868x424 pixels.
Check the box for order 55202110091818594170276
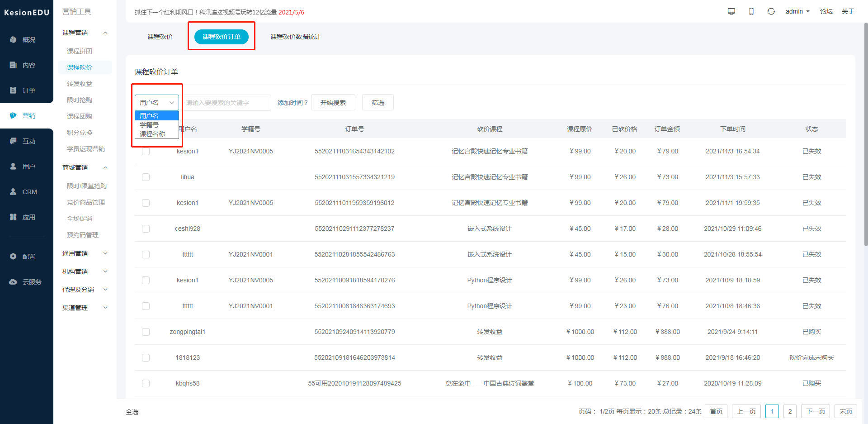[x=146, y=280]
